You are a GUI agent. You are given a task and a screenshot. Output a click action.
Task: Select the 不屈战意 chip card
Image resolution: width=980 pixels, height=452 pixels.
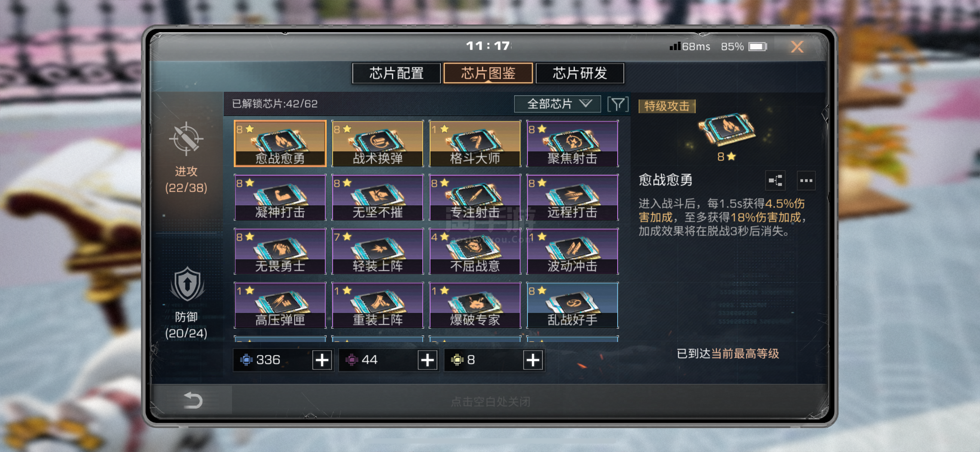475,251
